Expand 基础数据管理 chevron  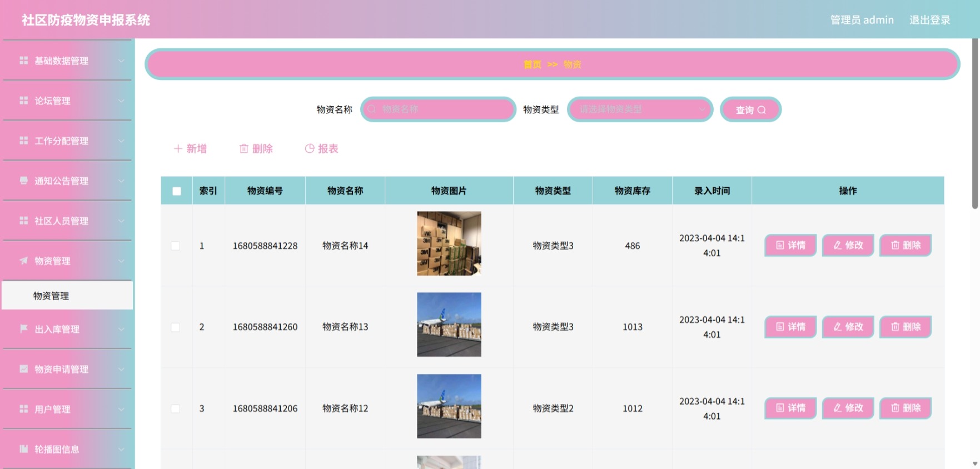click(121, 61)
